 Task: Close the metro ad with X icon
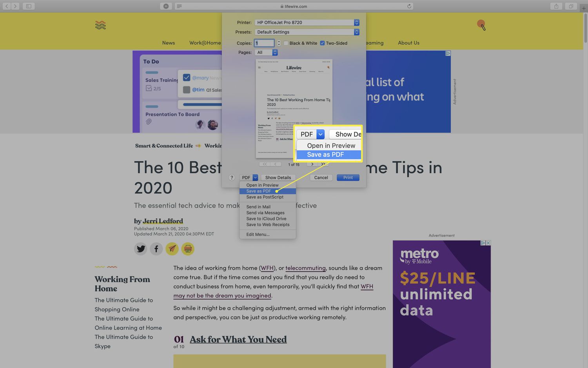[488, 243]
